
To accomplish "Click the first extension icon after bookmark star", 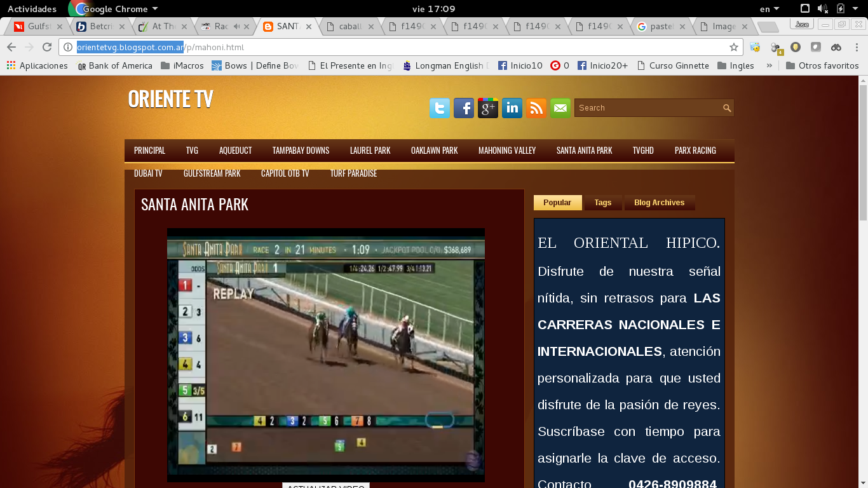I will click(755, 47).
